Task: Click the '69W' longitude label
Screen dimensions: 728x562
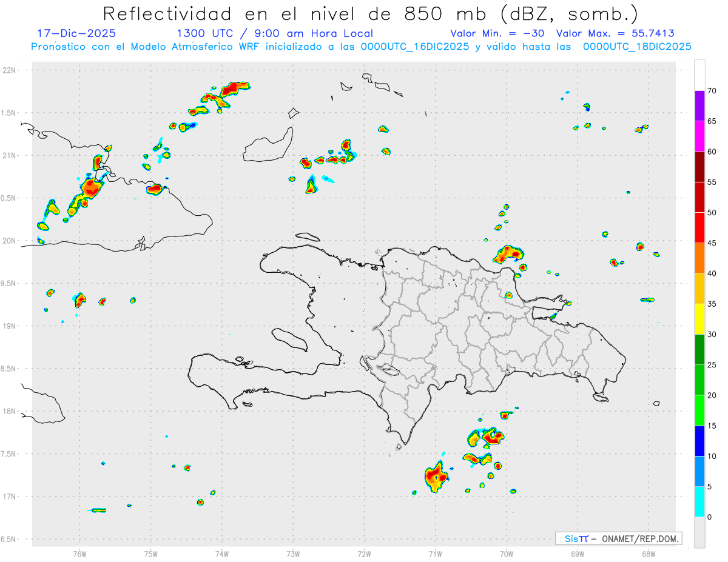Action: (x=578, y=554)
